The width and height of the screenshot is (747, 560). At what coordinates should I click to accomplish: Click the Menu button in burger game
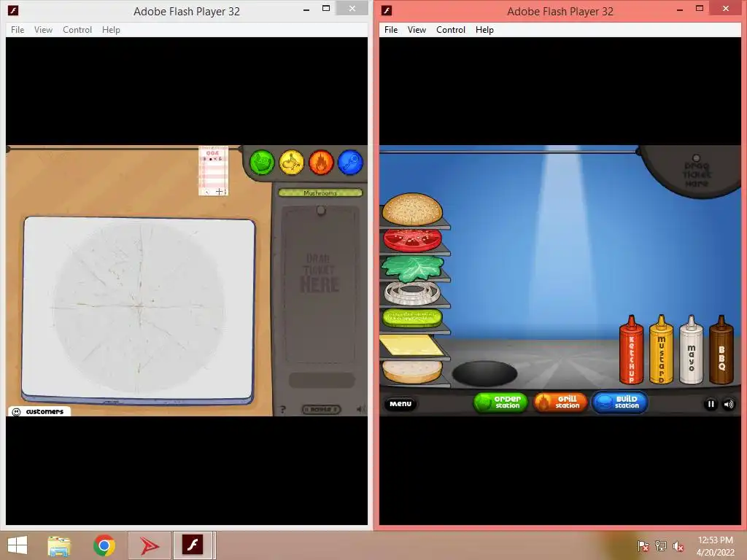pos(400,404)
